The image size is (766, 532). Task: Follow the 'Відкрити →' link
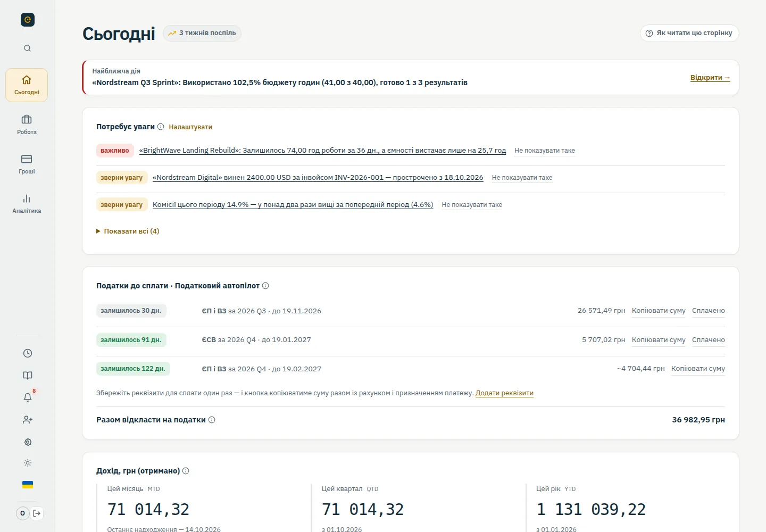[710, 78]
